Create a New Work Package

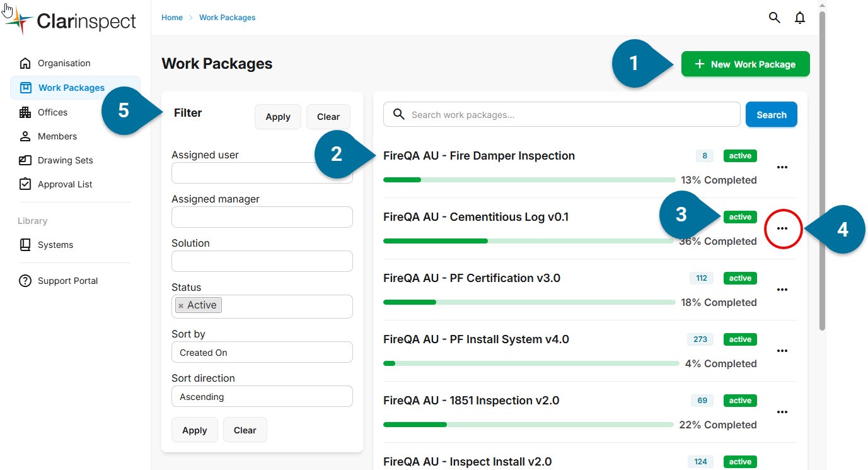coord(745,64)
